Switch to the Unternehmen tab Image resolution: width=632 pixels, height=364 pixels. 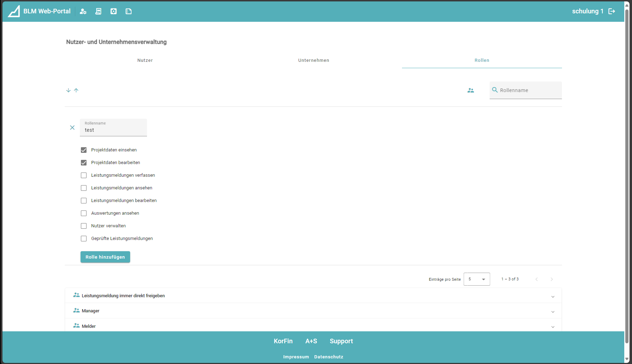[313, 60]
